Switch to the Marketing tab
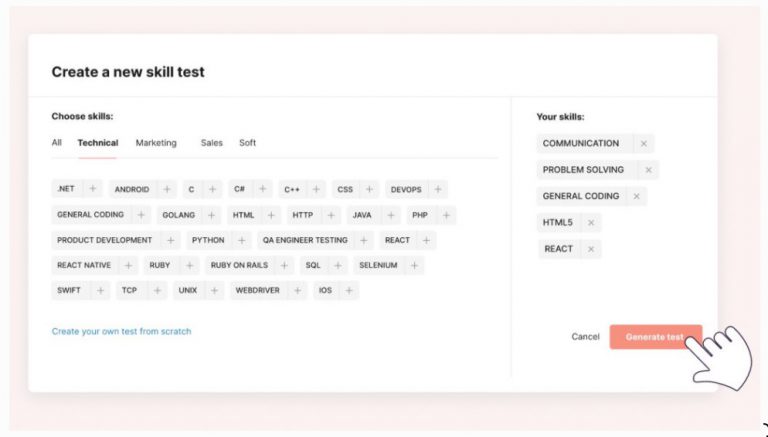 (x=156, y=143)
